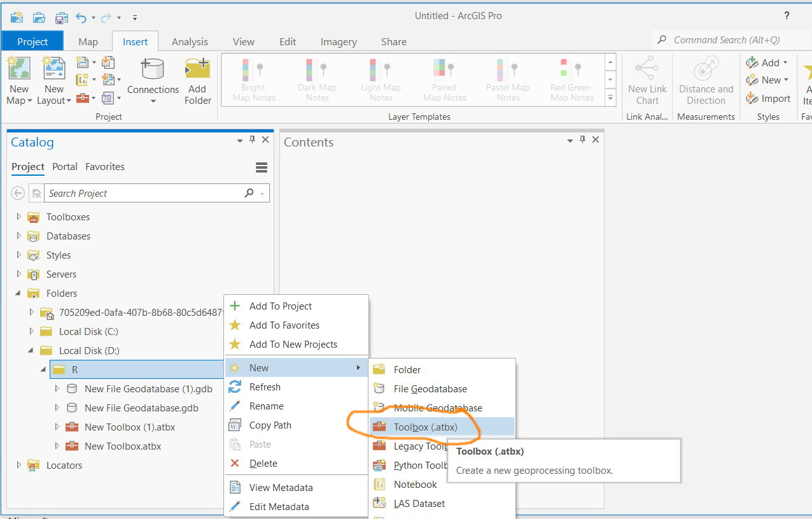Viewport: 812px width, 519px height.
Task: Expand New Toolbox.atbx item
Action: pos(57,446)
